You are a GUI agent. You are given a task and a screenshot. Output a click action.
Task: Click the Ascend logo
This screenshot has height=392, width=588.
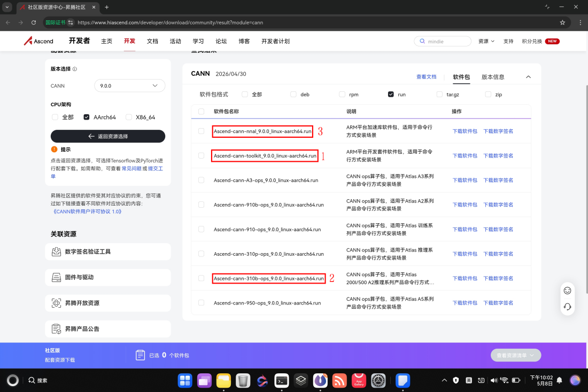pyautogui.click(x=38, y=41)
